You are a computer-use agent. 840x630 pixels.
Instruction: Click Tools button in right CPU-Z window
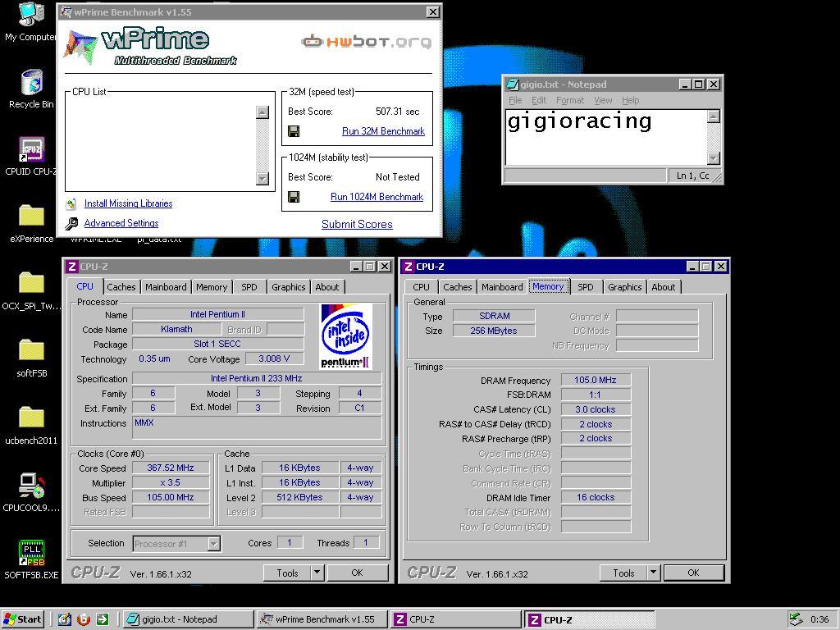623,573
